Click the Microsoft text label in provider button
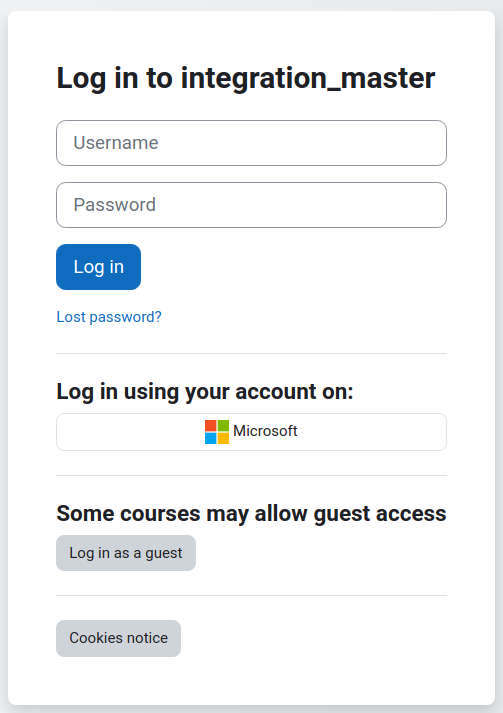The width and height of the screenshot is (503, 713). click(x=265, y=431)
